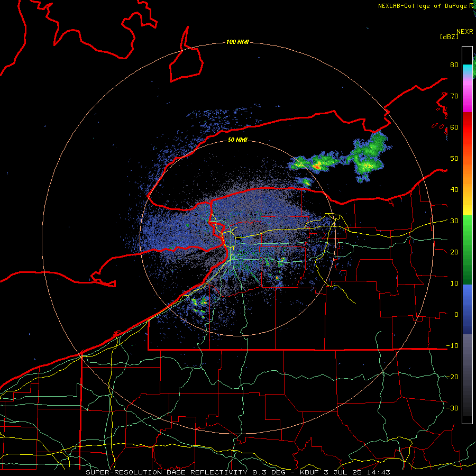This screenshot has height=476, width=476.
Task: Select the 20 value on dBZ scale
Action: (x=454, y=252)
